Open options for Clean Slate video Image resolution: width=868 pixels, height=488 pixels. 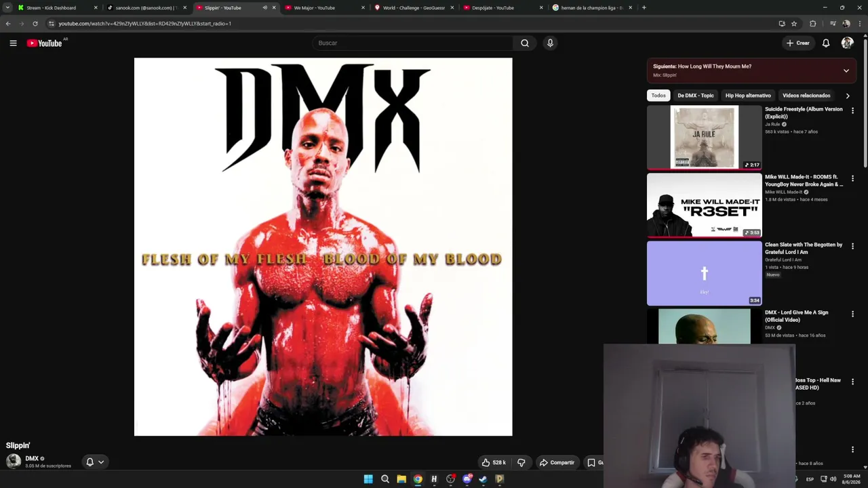pos(852,246)
